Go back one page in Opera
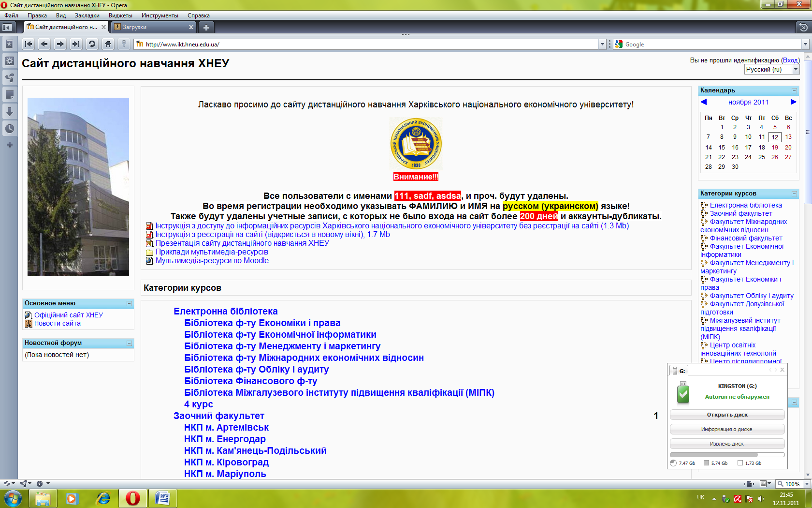812x508 pixels. point(44,44)
